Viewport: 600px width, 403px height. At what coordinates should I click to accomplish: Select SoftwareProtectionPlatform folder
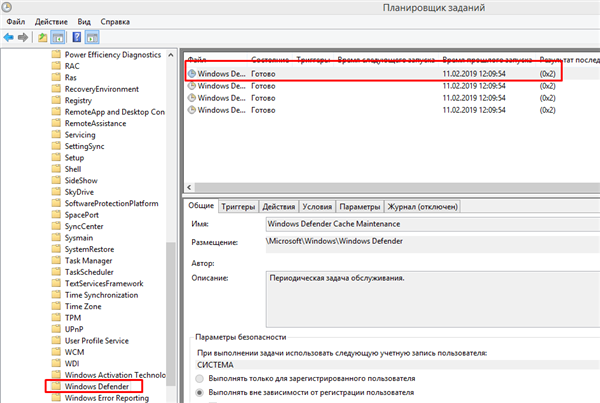coord(111,203)
